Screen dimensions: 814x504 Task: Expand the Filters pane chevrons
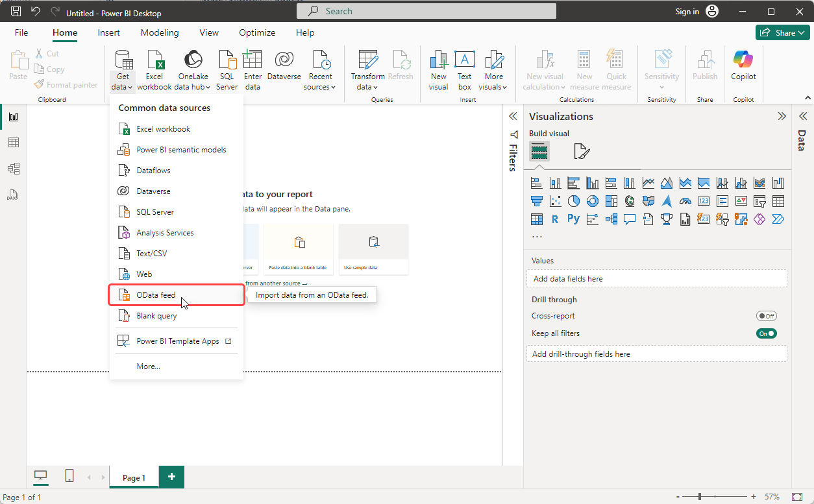click(513, 116)
